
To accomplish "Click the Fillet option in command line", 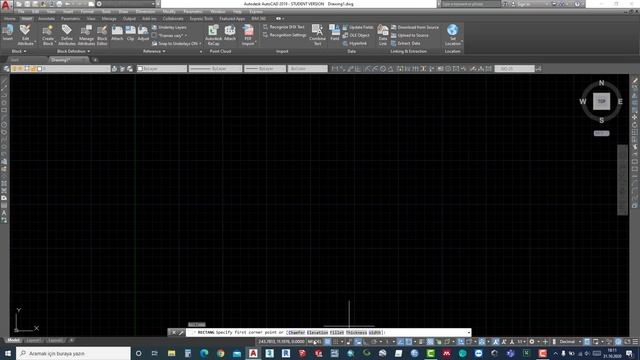I will (x=337, y=333).
